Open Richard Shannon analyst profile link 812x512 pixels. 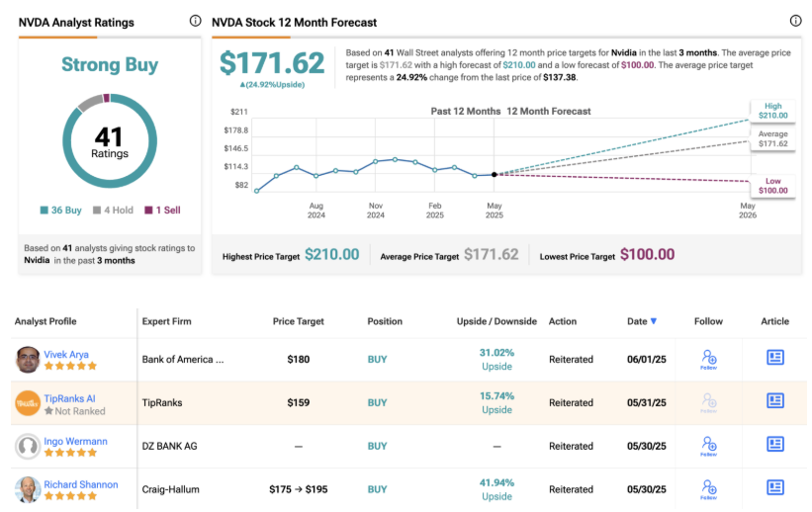81,484
